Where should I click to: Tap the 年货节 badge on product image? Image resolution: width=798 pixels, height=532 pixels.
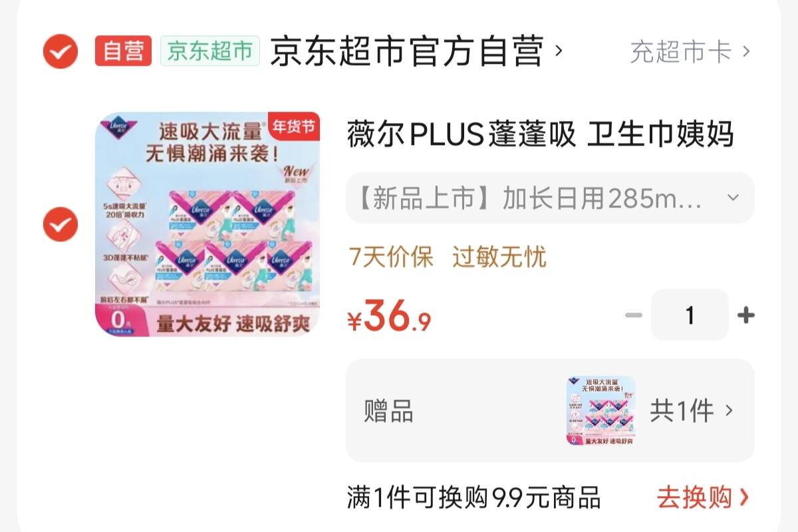coord(294,127)
